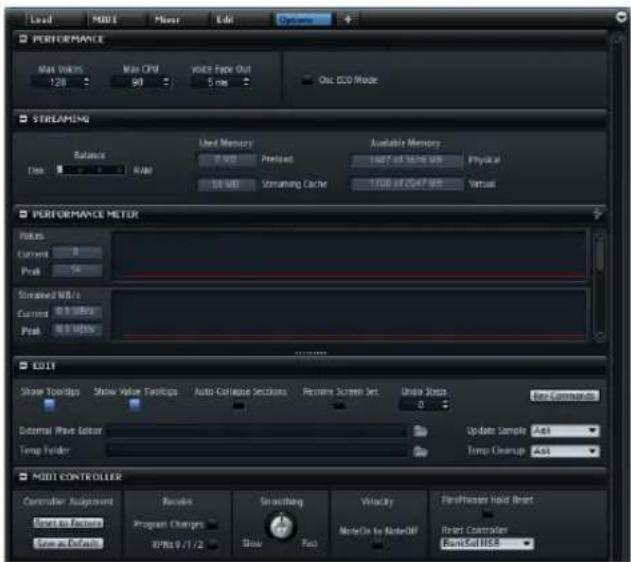The height and width of the screenshot is (562, 631).
Task: Collapse the Edit section
Action: coord(23,365)
